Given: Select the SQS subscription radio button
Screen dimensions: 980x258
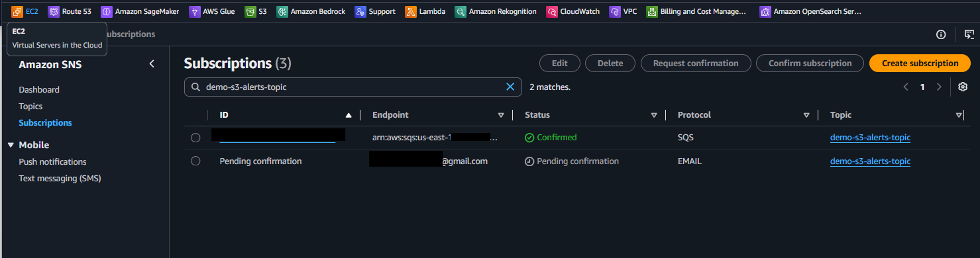Looking at the screenshot, I should coord(195,138).
